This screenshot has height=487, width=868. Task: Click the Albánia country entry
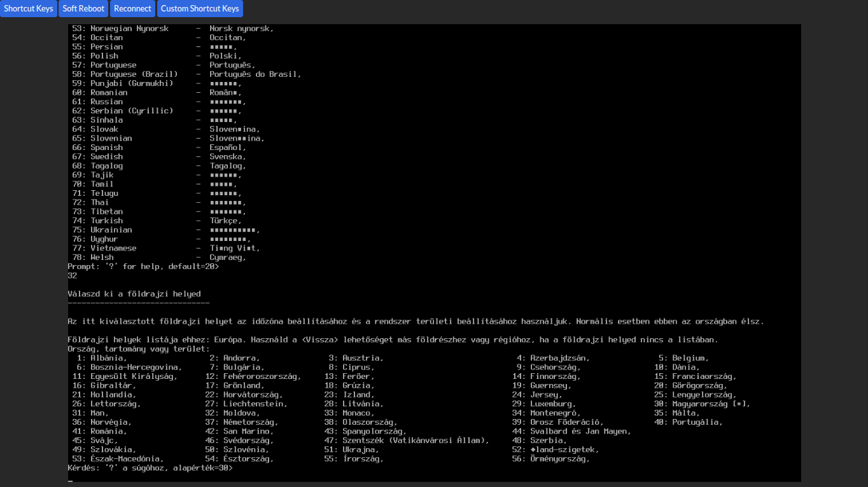click(108, 358)
